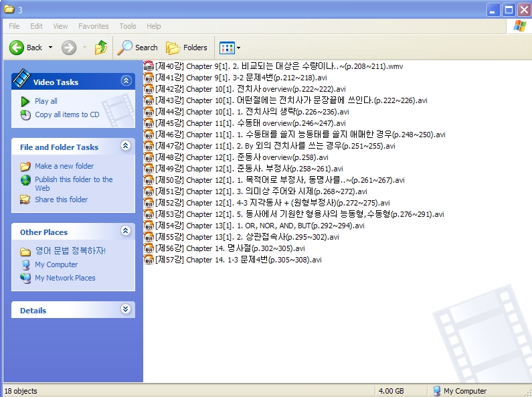The width and height of the screenshot is (532, 397).
Task: Open My Computer in Other Places
Action: [x=56, y=264]
